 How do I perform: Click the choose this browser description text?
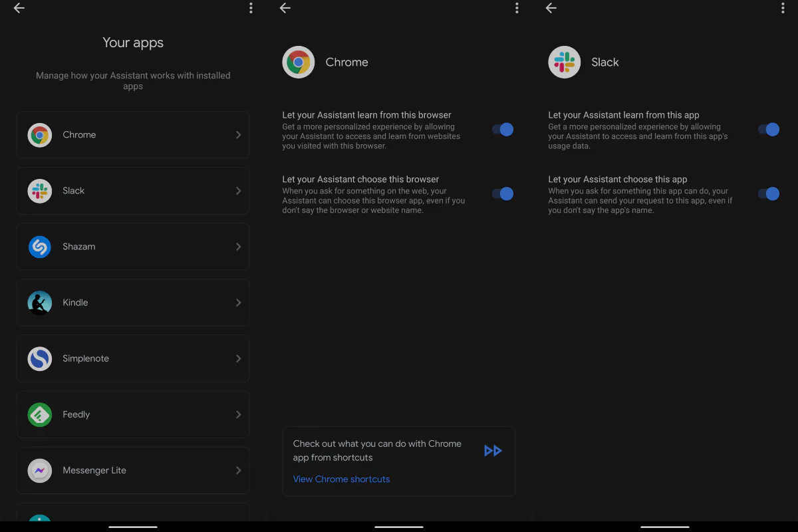tap(374, 201)
